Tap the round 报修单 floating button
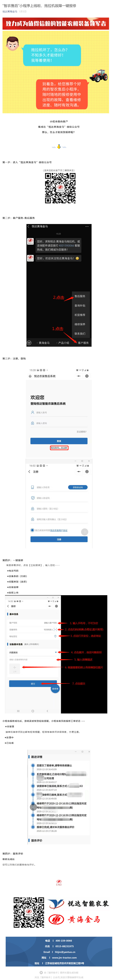The width and height of the screenshot is (118, 980). pos(55,689)
